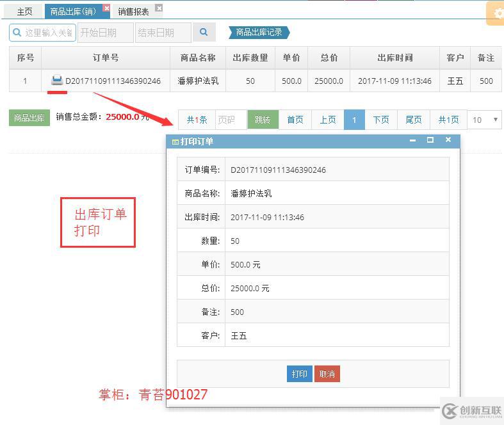Go to 上页 previous page
This screenshot has width=504, height=425.
pos(328,120)
